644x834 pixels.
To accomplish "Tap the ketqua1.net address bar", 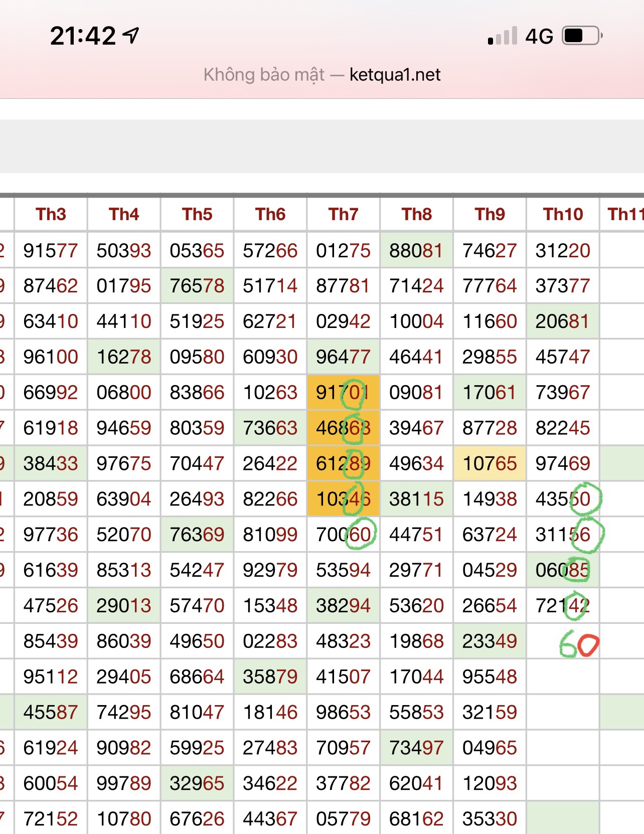I will (x=322, y=75).
